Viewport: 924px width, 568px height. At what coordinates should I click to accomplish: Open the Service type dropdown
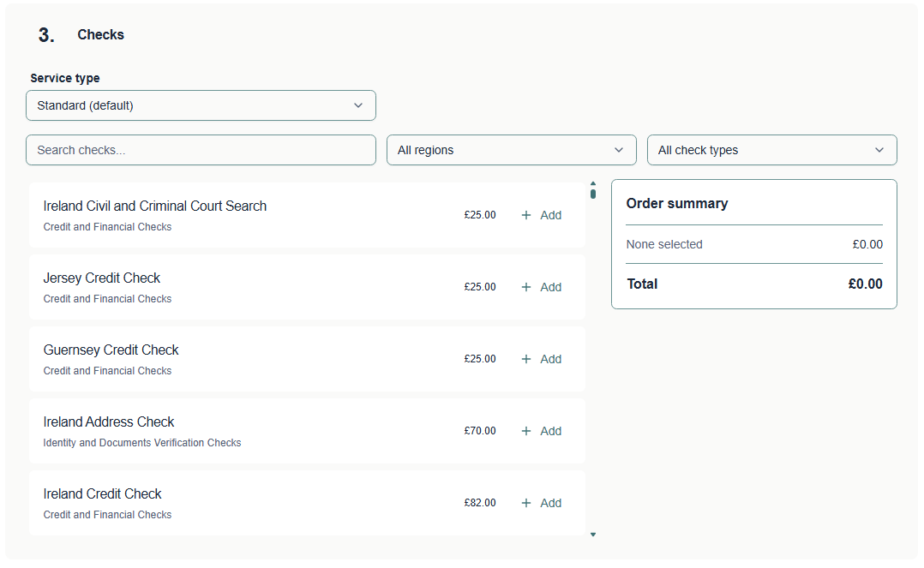pyautogui.click(x=201, y=105)
